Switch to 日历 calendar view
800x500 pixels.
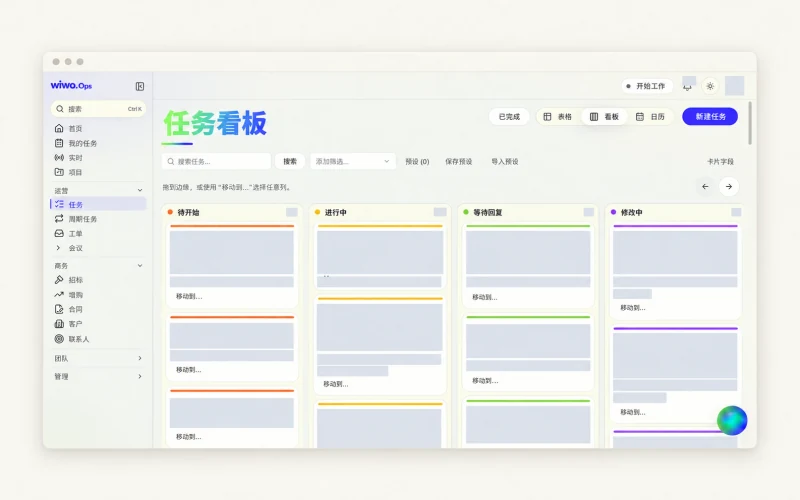tap(650, 117)
